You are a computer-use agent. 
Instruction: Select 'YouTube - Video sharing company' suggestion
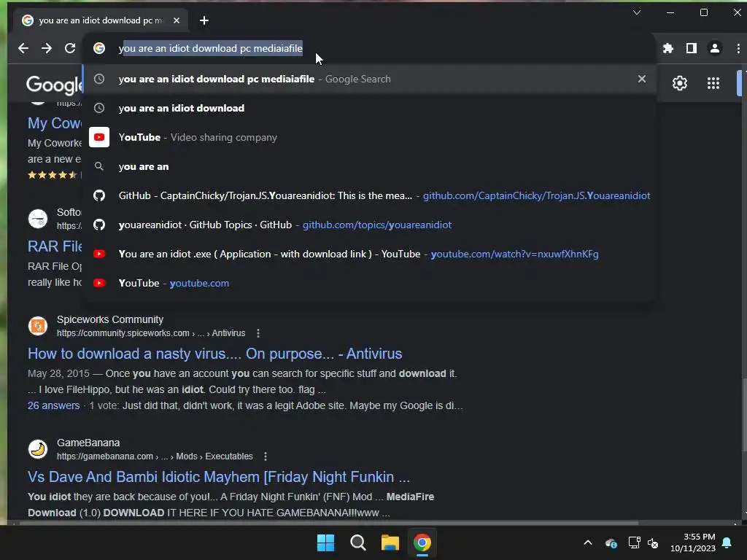tap(370, 137)
